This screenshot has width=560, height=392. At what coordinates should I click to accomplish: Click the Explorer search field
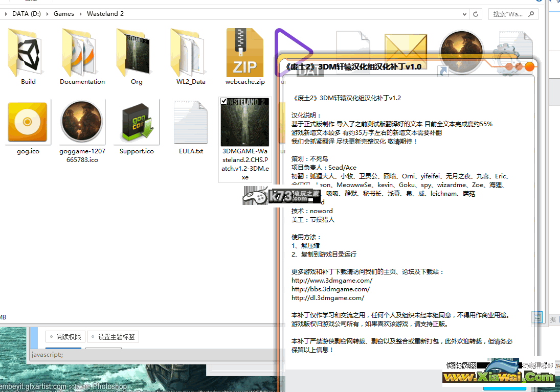(x=513, y=14)
